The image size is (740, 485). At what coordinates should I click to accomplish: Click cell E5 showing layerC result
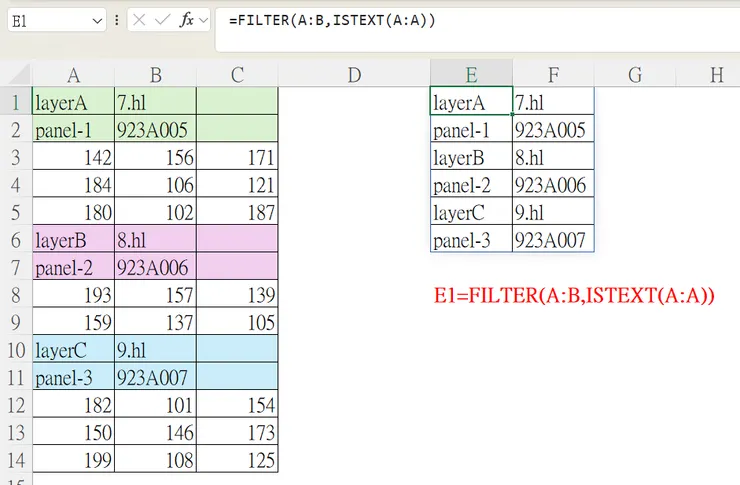click(471, 211)
